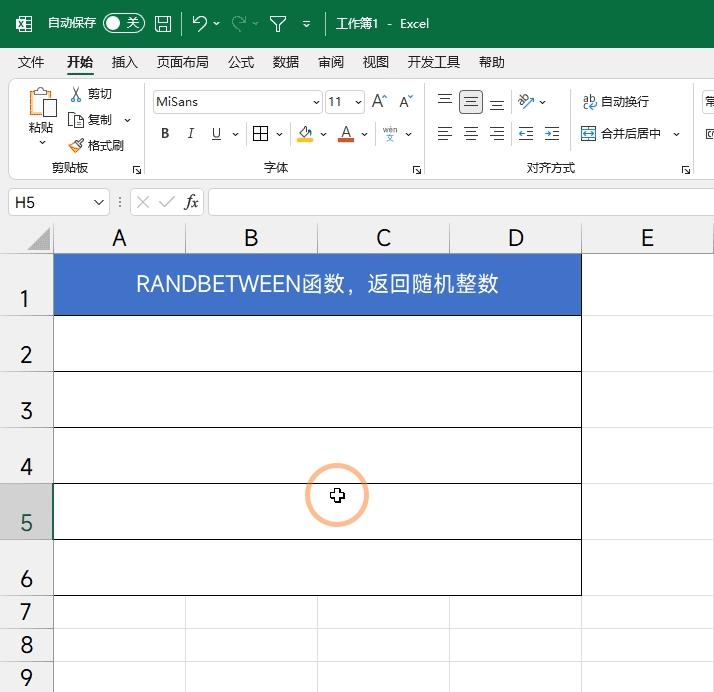This screenshot has width=714, height=692.
Task: Click the text orientation icon
Action: click(525, 101)
